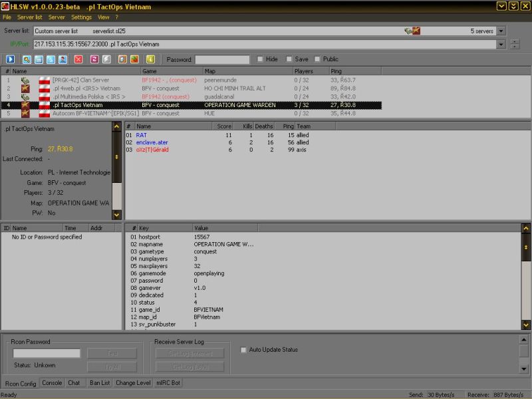This screenshot has height=399, width=532.
Task: Click the pink refresh toolbar icon
Action: click(95, 59)
